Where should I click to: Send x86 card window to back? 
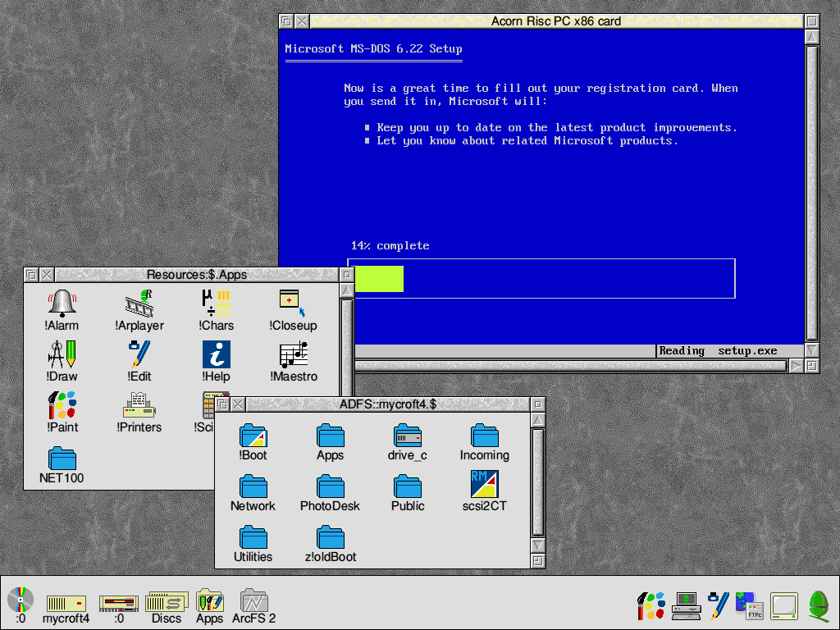[x=286, y=21]
